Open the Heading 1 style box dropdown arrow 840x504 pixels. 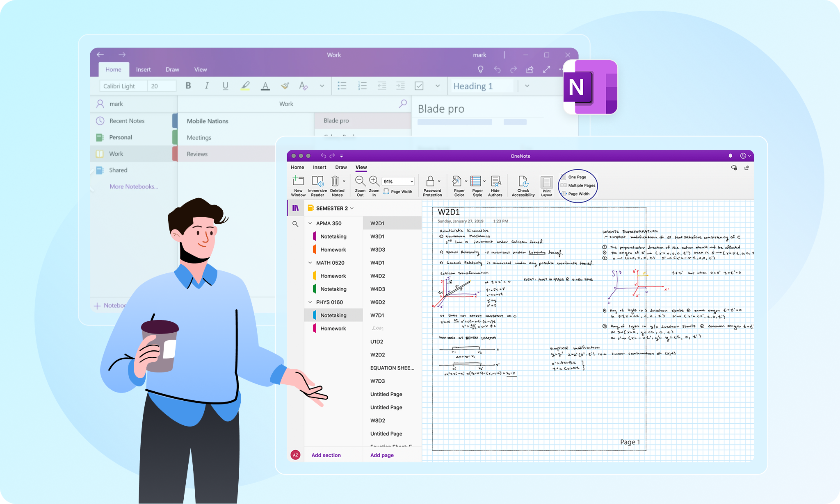click(x=527, y=86)
